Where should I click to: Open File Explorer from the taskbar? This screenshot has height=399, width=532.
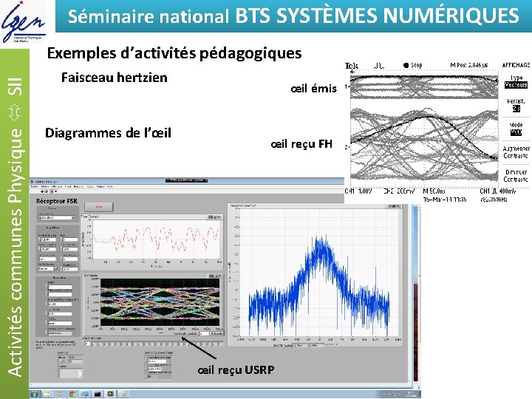coord(47,394)
